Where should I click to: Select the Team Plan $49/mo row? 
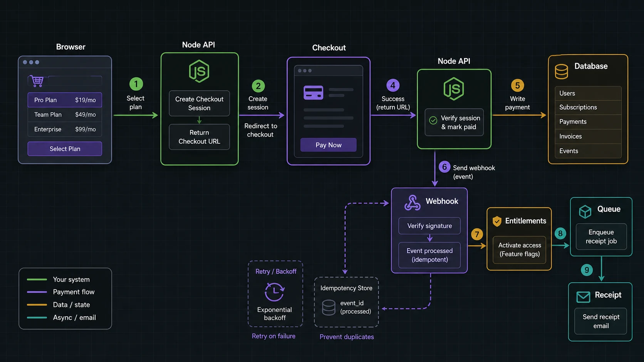point(65,114)
